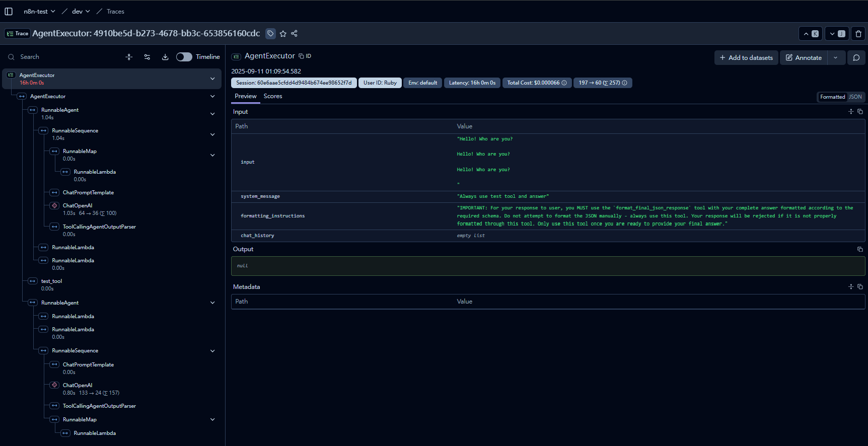
Task: Click Add to datasets button
Action: (x=746, y=57)
